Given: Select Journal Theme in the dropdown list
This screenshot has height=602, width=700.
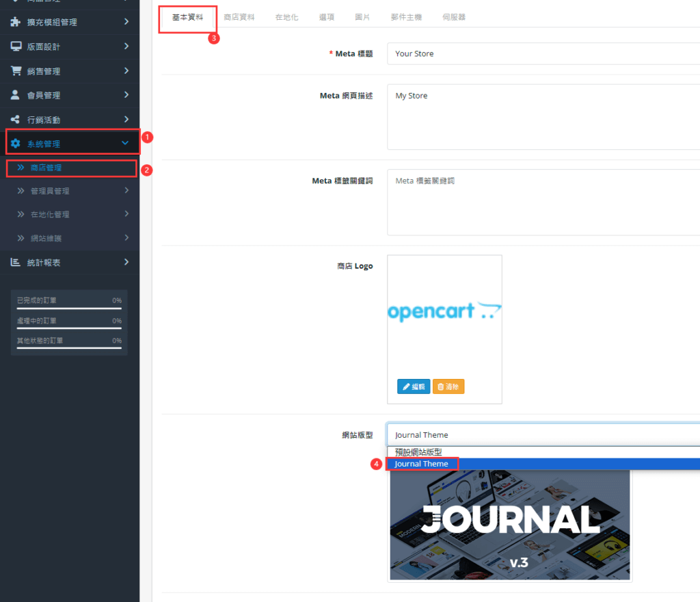Looking at the screenshot, I should (543, 464).
